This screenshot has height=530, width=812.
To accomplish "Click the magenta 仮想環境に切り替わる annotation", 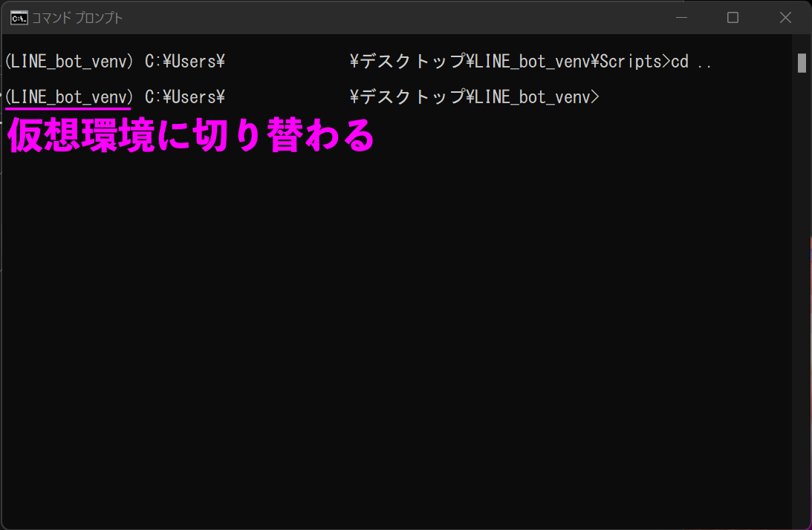I will [189, 135].
